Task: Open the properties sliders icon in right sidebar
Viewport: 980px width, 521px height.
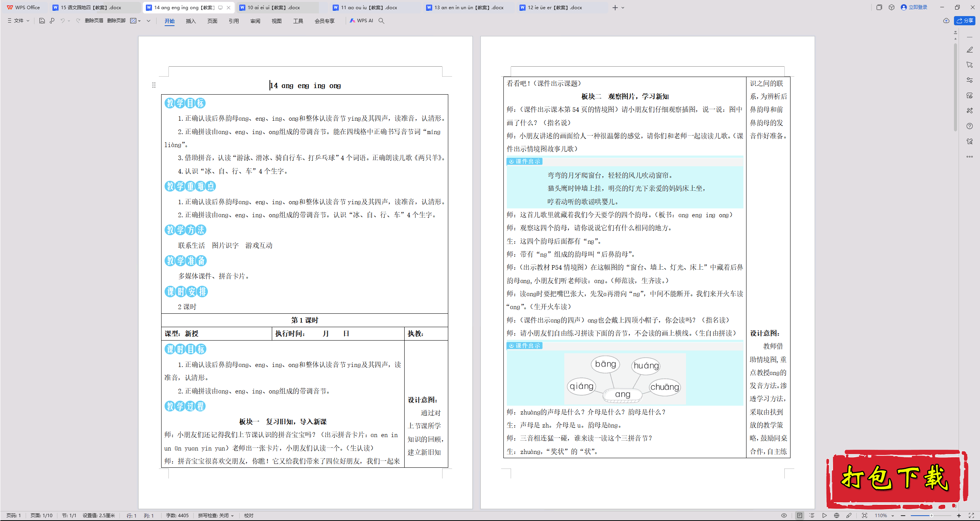Action: click(x=970, y=80)
